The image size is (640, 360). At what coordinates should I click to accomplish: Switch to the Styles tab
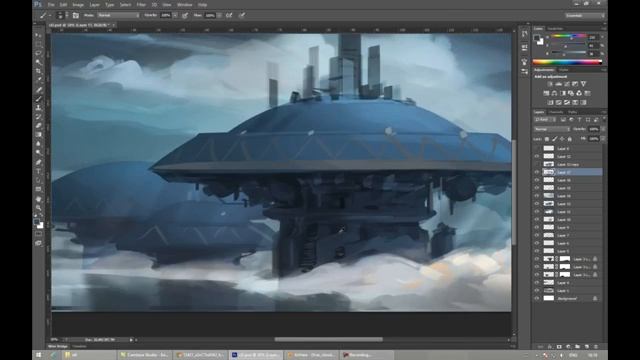click(x=563, y=70)
